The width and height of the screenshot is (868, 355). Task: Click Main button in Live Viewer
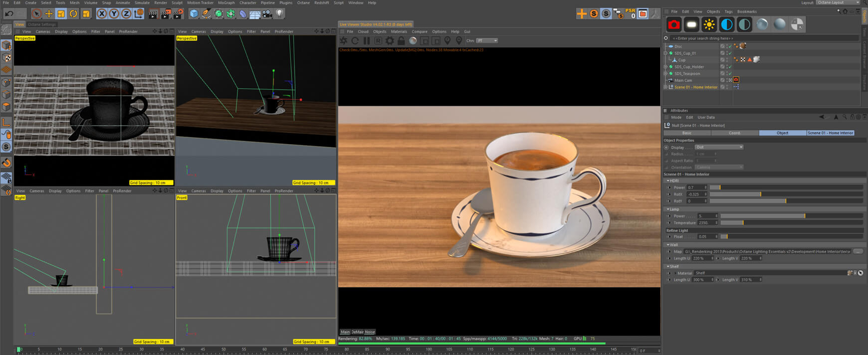345,332
